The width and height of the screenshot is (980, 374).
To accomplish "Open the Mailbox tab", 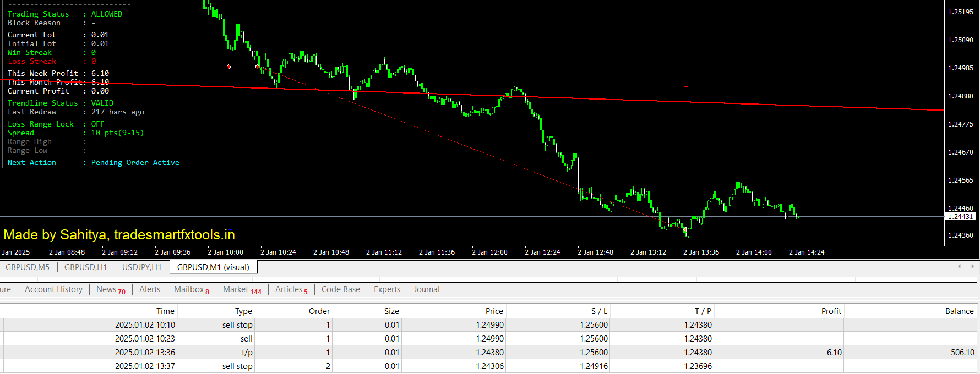I will point(191,289).
